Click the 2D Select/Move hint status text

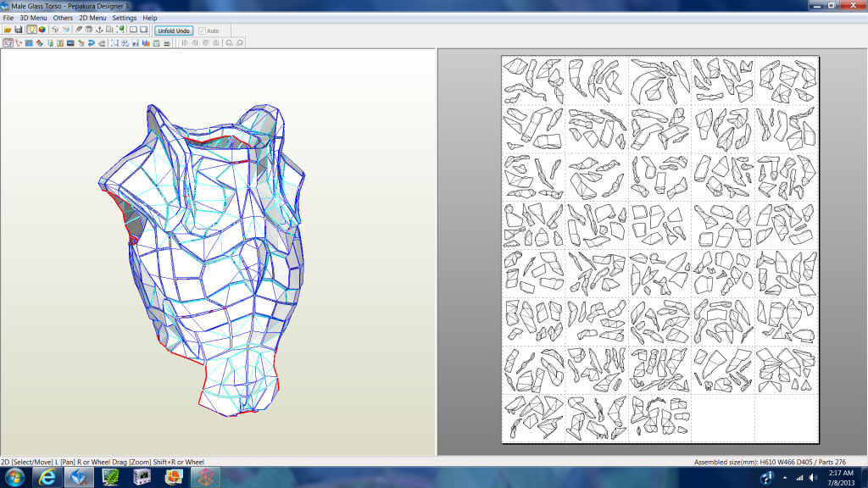click(x=103, y=462)
